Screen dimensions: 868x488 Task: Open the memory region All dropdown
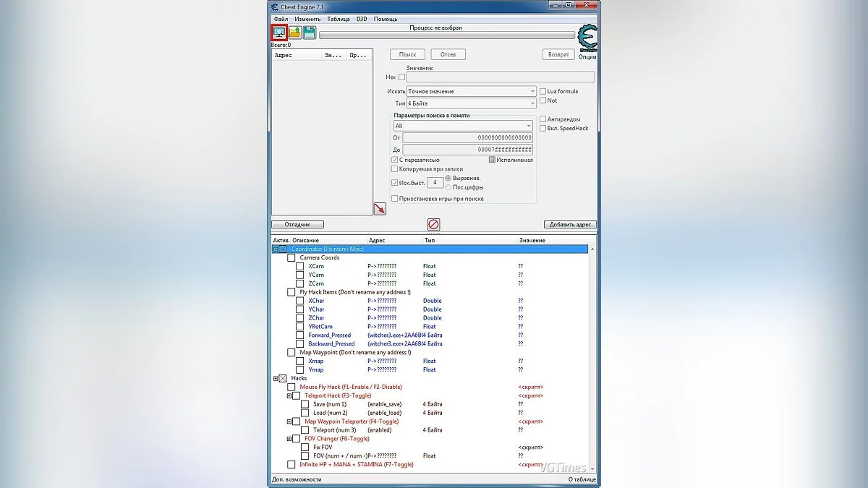tap(463, 126)
